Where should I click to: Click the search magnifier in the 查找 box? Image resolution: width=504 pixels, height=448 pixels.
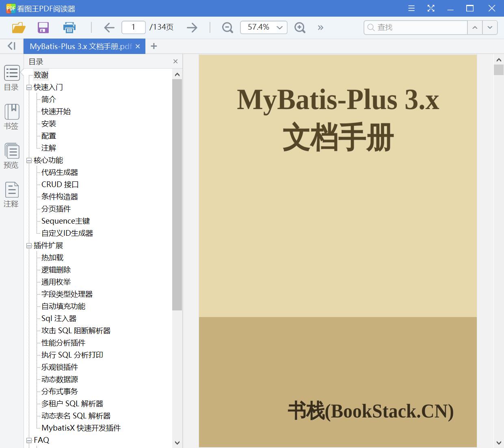[370, 28]
